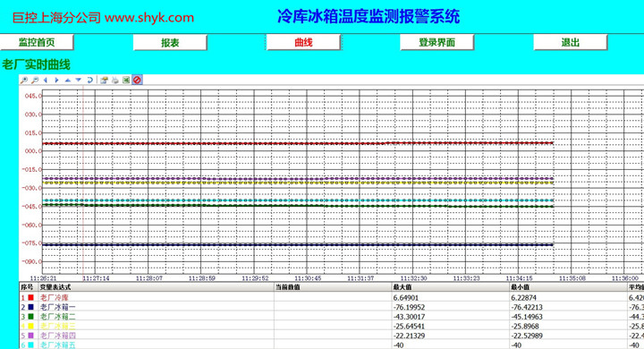Image resolution: width=644 pixels, height=349 pixels.
Task: Switch to the 报表 tab
Action: click(x=170, y=42)
